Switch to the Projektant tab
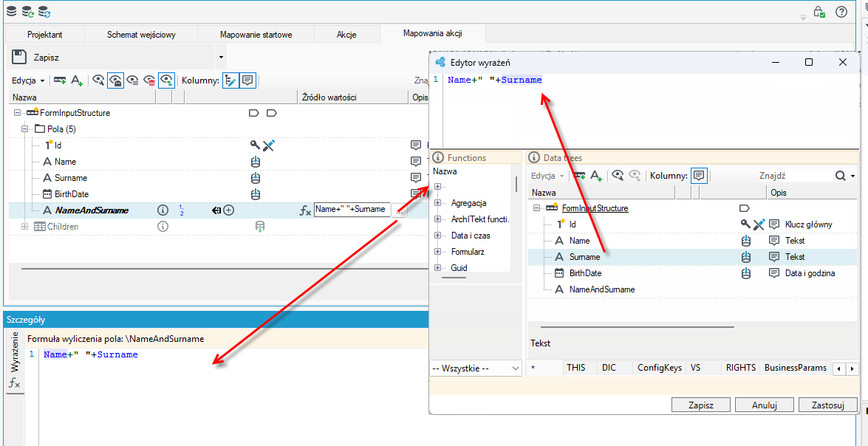The image size is (868, 446). (x=45, y=34)
